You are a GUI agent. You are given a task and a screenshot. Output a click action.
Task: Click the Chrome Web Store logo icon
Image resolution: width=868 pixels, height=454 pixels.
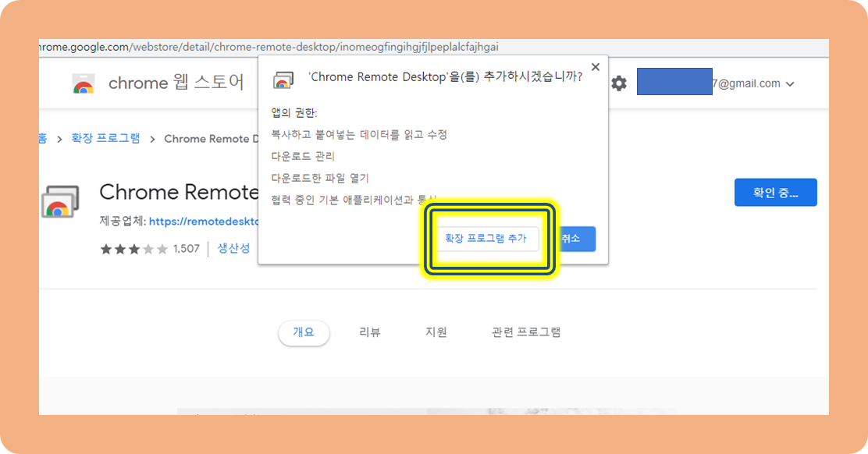[x=84, y=83]
